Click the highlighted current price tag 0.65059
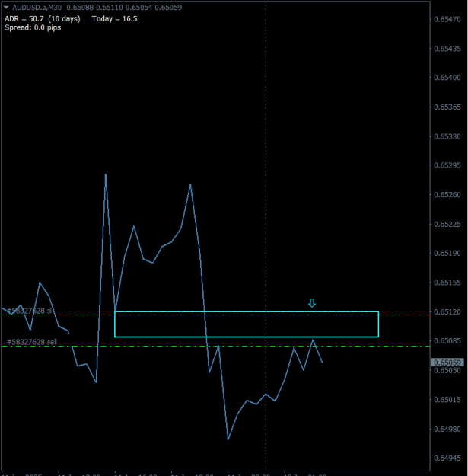This screenshot has width=468, height=476. [447, 363]
